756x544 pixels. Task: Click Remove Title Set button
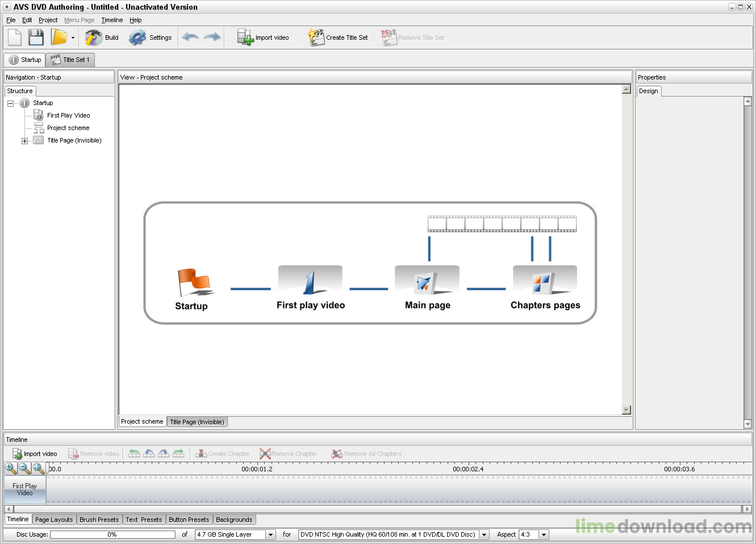pos(412,37)
